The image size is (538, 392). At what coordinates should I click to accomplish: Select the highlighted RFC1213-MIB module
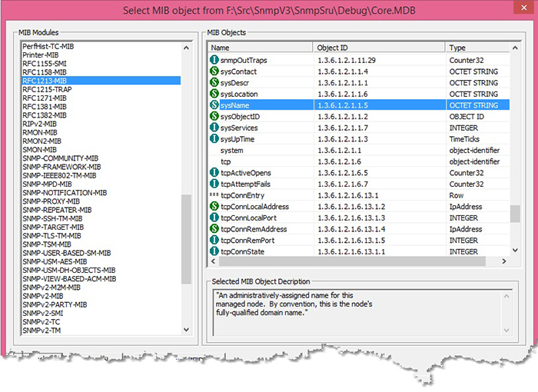101,81
